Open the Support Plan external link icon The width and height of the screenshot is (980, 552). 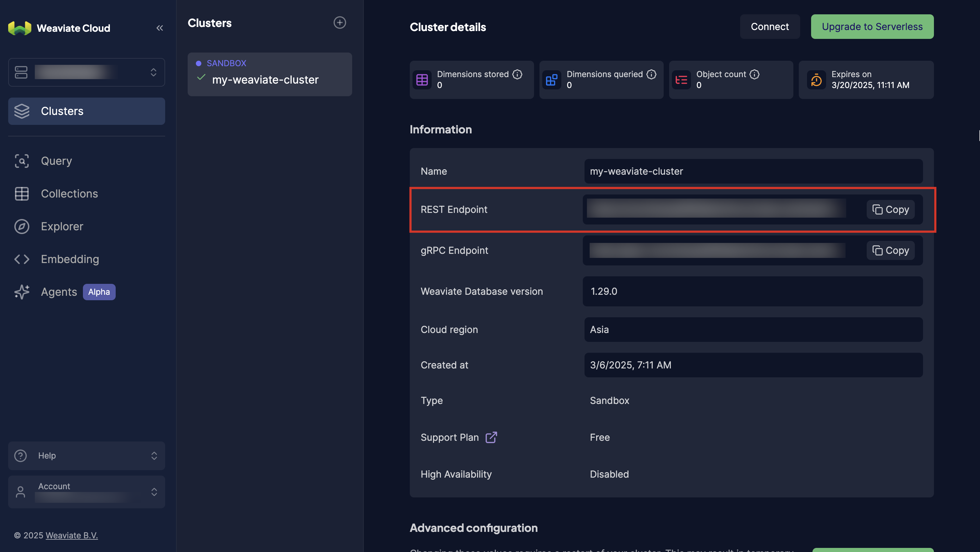point(491,437)
